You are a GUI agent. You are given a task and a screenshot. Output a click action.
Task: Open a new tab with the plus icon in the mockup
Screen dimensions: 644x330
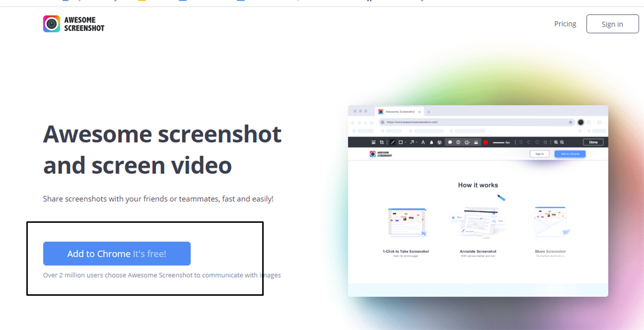429,112
